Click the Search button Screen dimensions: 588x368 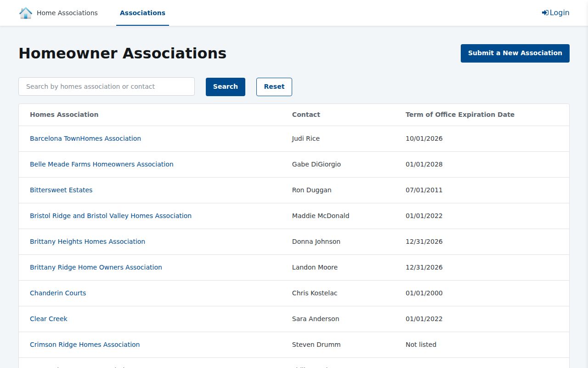[x=226, y=87]
